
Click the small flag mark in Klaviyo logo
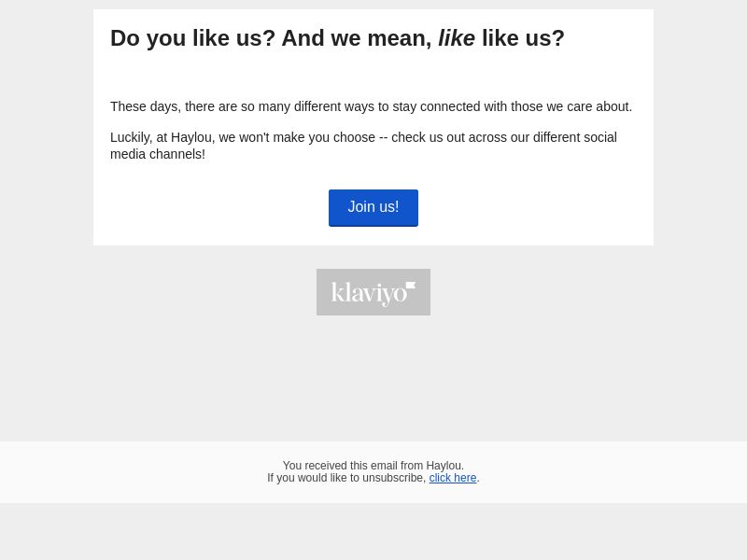[x=411, y=286]
